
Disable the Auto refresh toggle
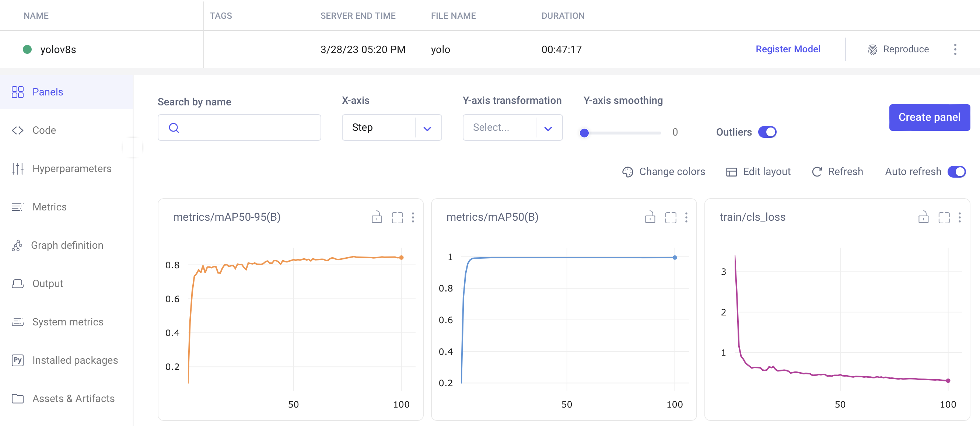point(956,172)
